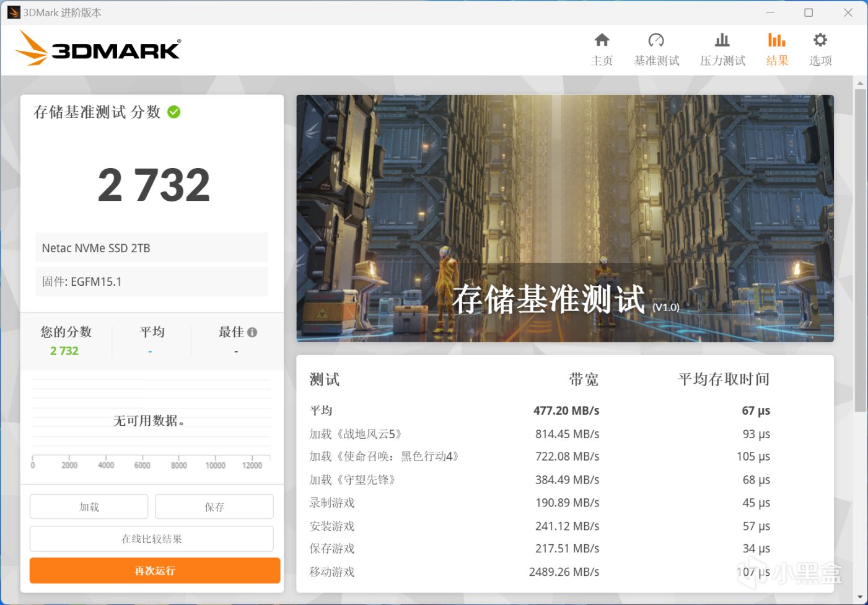Click the 722.08 MB/s value
Screen dimensions: 868x605
click(x=567, y=456)
